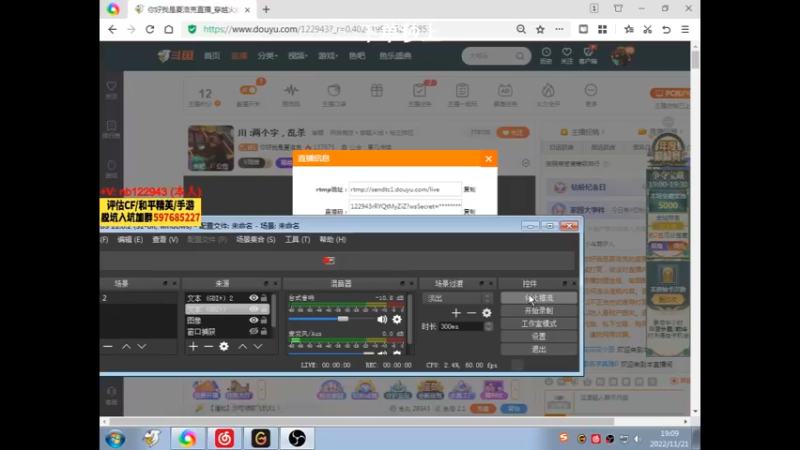Move scene down in the Scenes panel

[142, 346]
